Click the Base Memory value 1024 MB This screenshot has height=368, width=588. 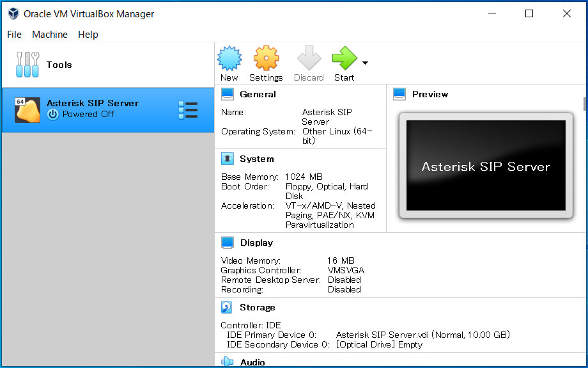pos(304,177)
